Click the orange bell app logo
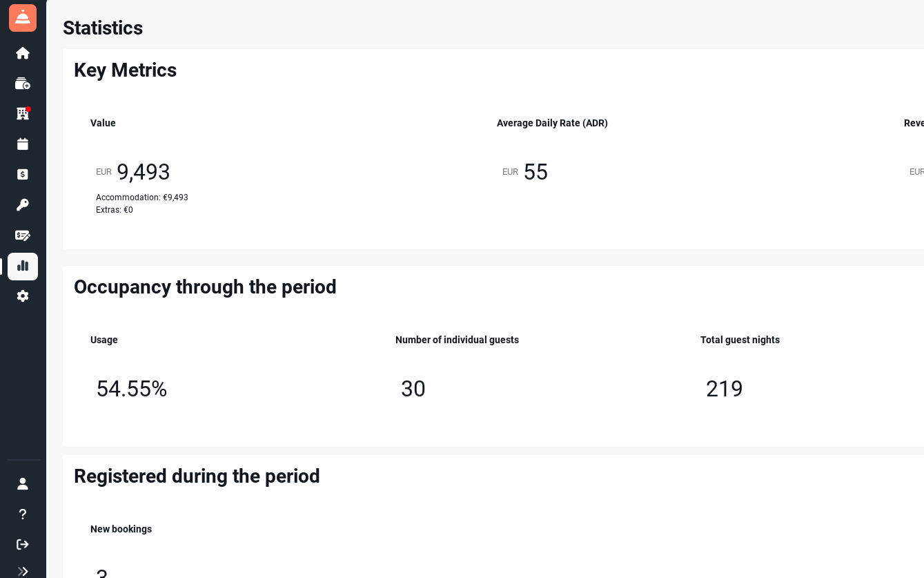The height and width of the screenshot is (578, 924). pyautogui.click(x=23, y=18)
